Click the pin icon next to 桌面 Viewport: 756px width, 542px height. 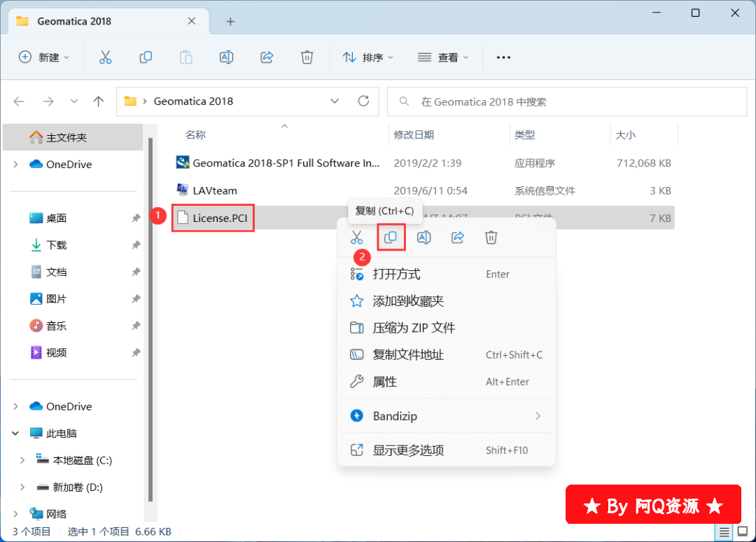(x=136, y=218)
